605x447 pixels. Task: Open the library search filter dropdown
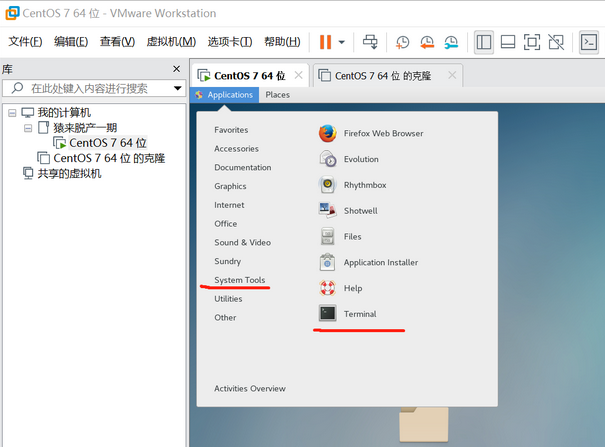pyautogui.click(x=177, y=88)
